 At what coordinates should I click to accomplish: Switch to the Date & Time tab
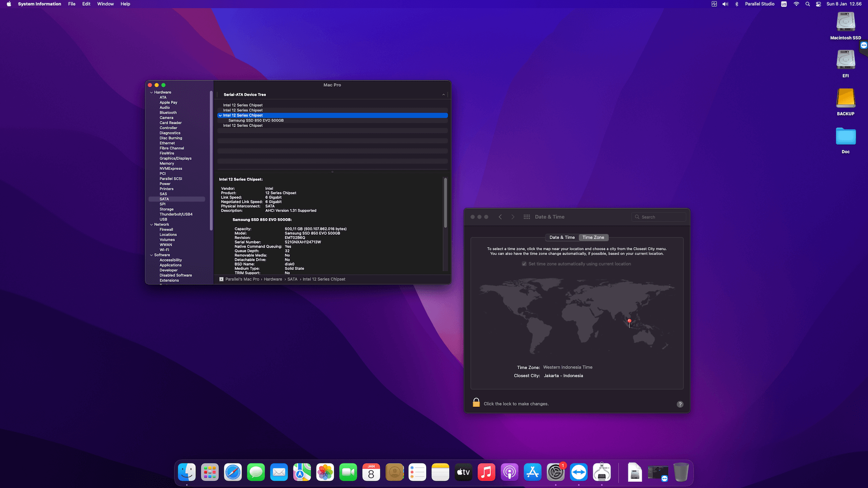click(562, 237)
